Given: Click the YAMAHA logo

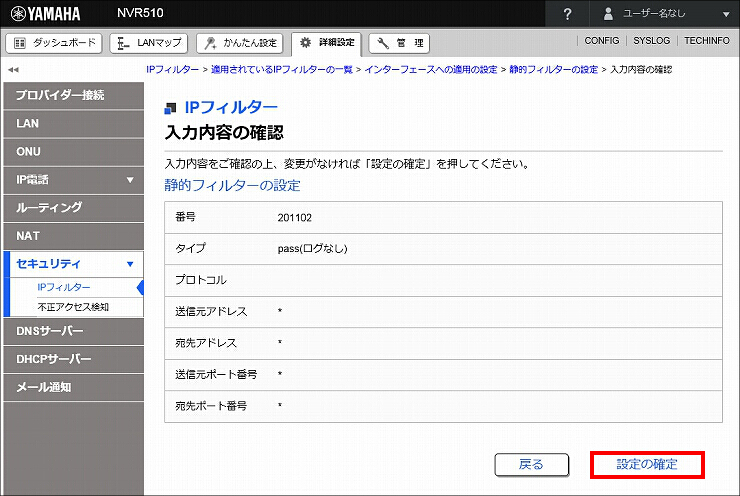Looking at the screenshot, I should [45, 14].
